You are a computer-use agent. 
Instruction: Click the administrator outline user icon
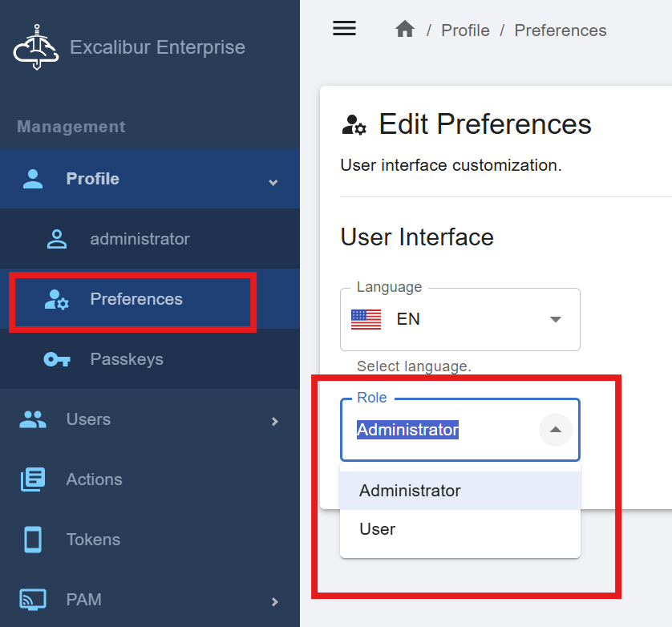[x=57, y=239]
